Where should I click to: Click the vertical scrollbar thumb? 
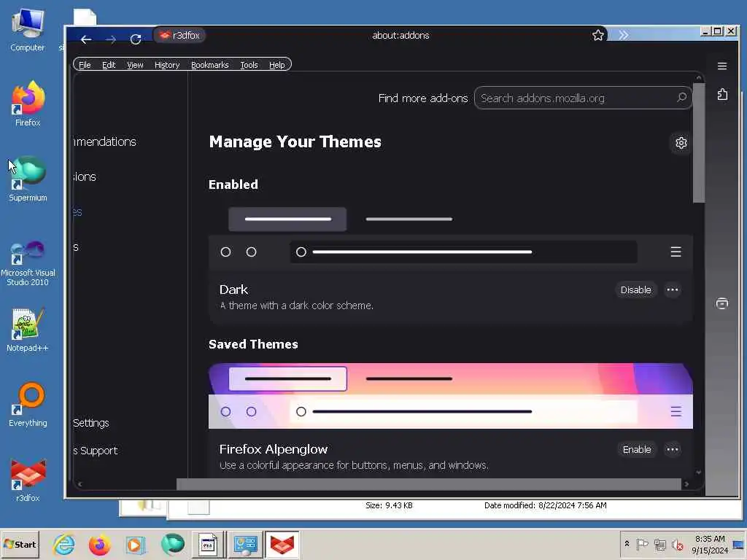coord(698,143)
